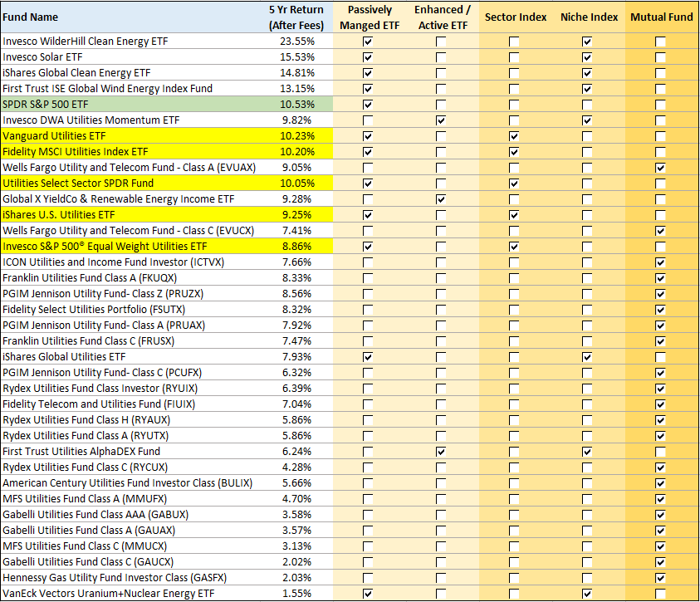
Task: Toggle Mutual Fund for Gabelli Utilities Fund Class AAA (GABUX)
Action: tap(660, 515)
